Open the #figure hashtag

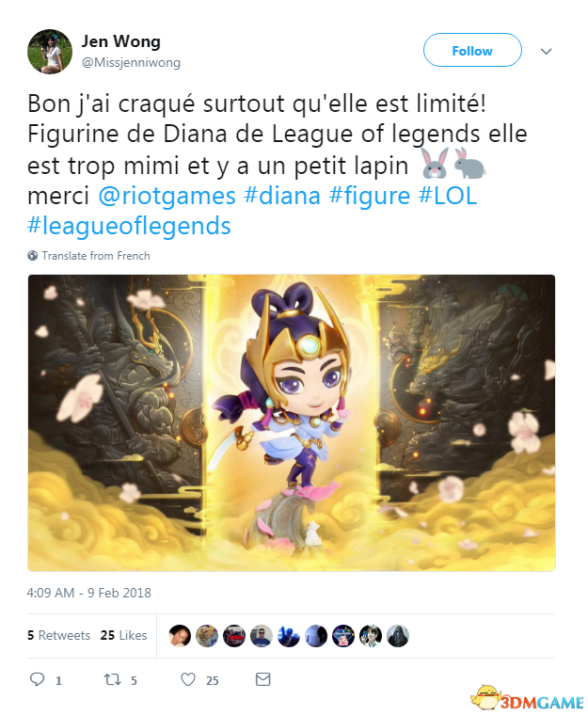click(x=370, y=196)
